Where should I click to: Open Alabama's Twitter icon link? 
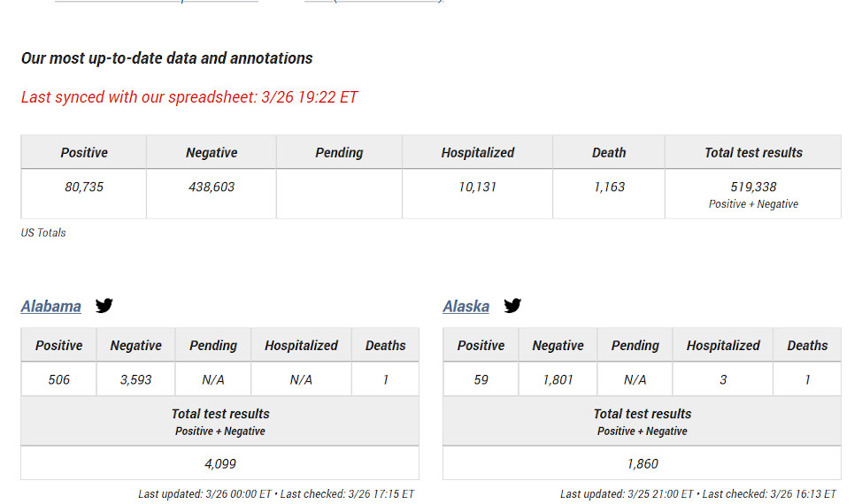(x=104, y=305)
